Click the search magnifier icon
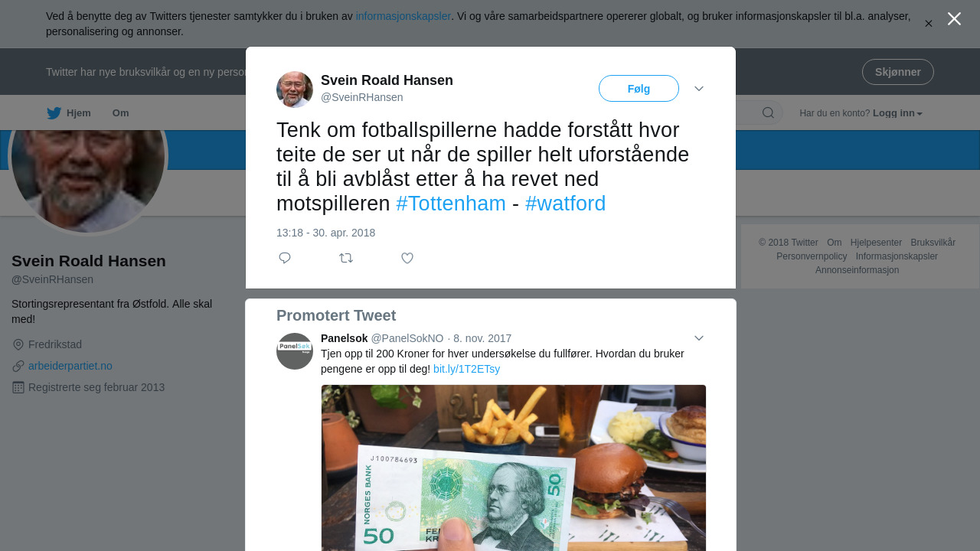The width and height of the screenshot is (980, 551). pos(768,113)
